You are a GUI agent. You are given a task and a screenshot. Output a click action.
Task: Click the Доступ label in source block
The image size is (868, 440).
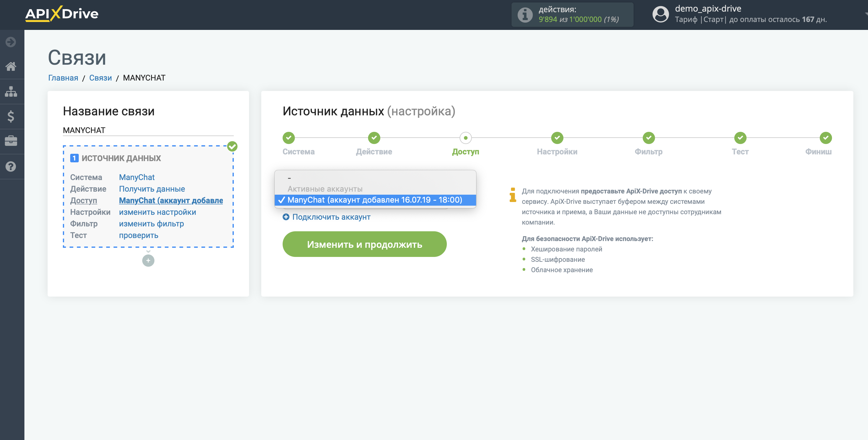coord(84,200)
